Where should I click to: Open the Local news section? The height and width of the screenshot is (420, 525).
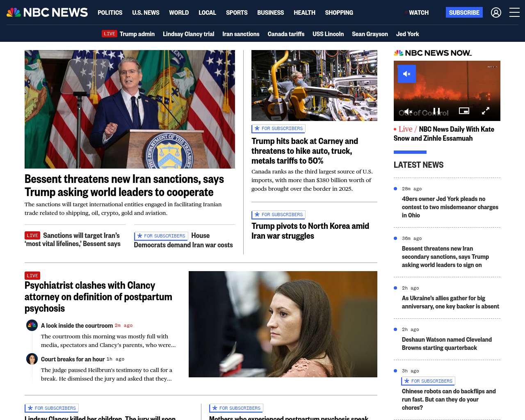tap(207, 13)
